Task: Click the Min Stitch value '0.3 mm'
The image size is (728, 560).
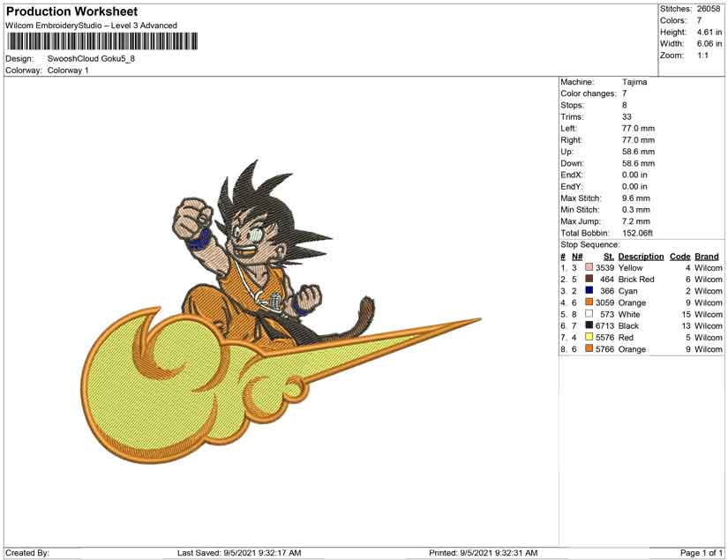Action: coord(636,210)
